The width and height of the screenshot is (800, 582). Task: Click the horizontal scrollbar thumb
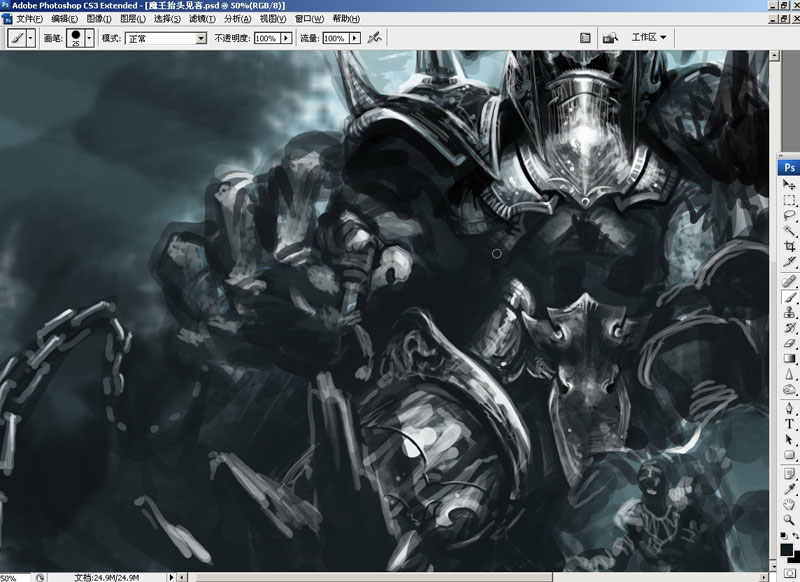(x=374, y=577)
